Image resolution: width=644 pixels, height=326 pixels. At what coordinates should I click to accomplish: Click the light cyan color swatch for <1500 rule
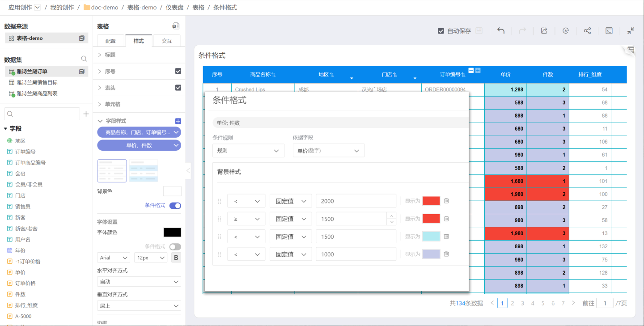click(431, 237)
